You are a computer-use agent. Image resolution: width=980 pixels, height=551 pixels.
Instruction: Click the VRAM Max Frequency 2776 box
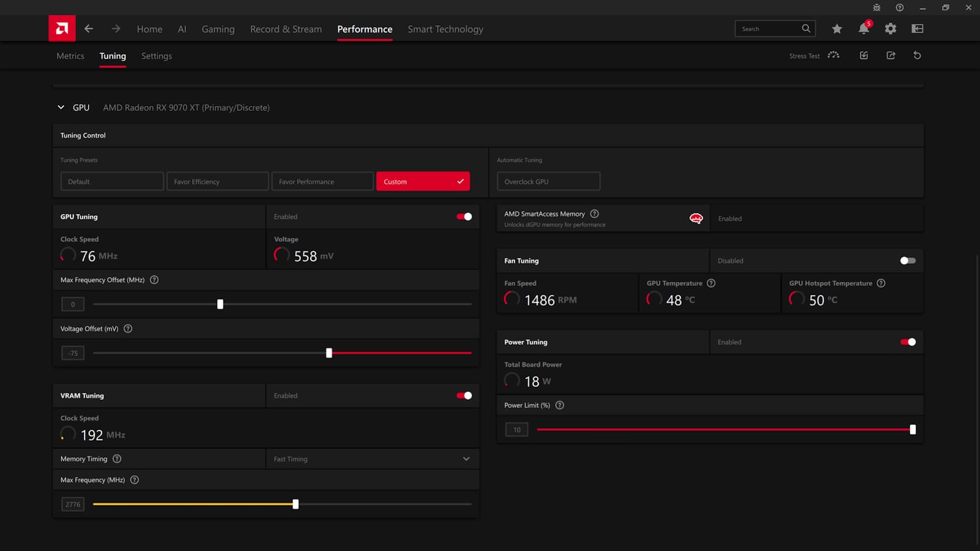73,504
